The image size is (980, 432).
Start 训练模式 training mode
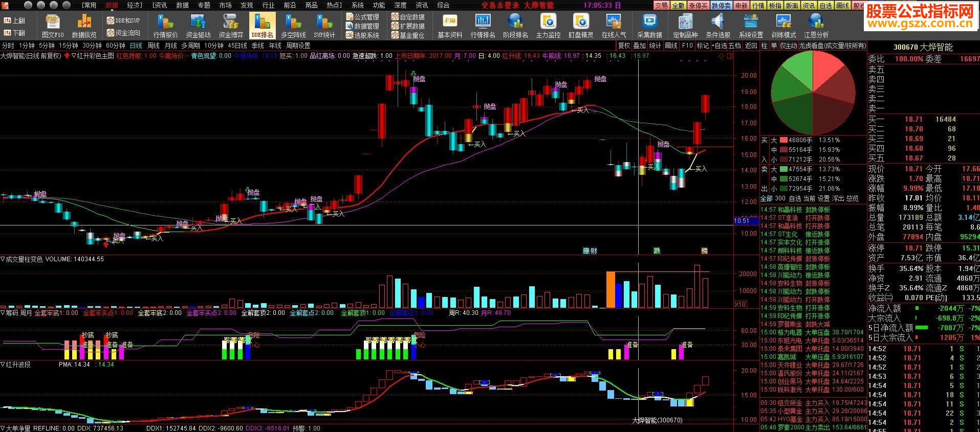coord(783,26)
